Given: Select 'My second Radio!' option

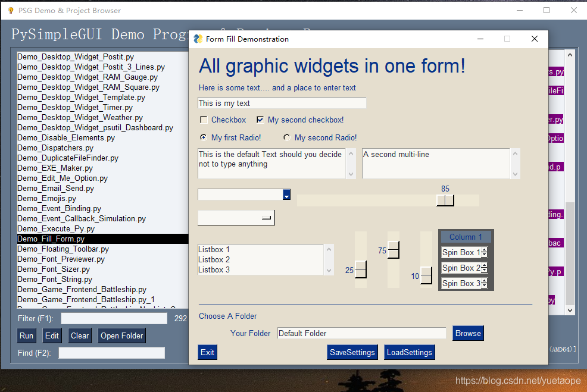Looking at the screenshot, I should tap(287, 137).
